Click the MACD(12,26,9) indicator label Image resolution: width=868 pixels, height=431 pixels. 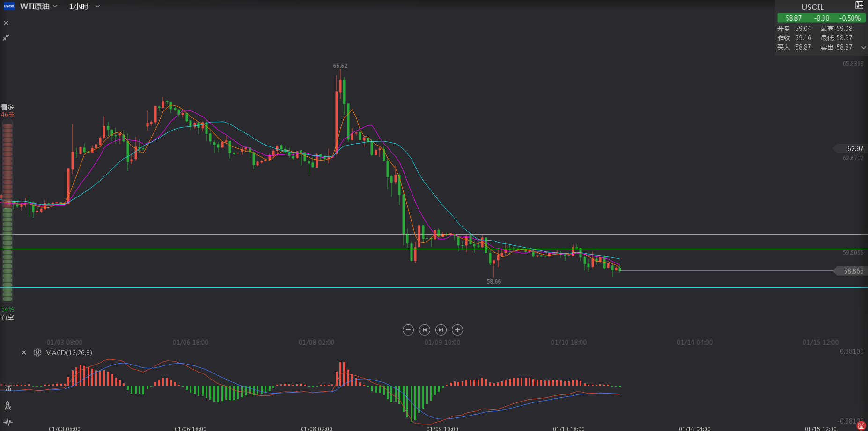click(69, 352)
